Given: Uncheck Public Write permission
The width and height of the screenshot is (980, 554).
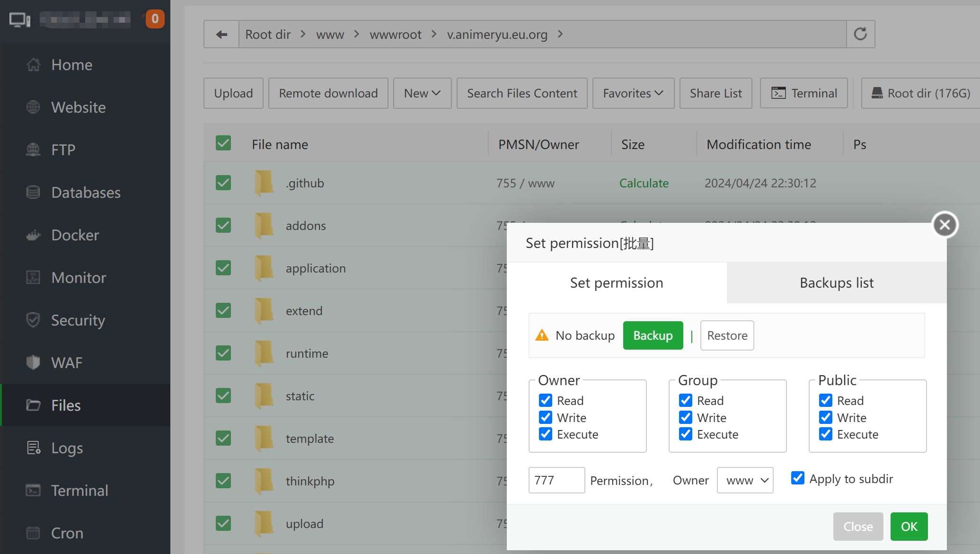Looking at the screenshot, I should click(x=826, y=417).
